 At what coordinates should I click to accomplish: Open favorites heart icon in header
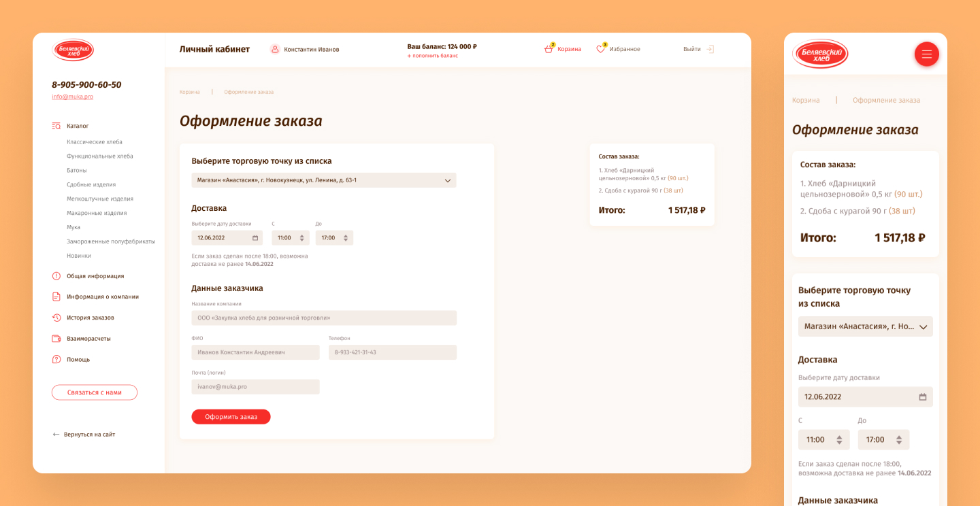(601, 49)
